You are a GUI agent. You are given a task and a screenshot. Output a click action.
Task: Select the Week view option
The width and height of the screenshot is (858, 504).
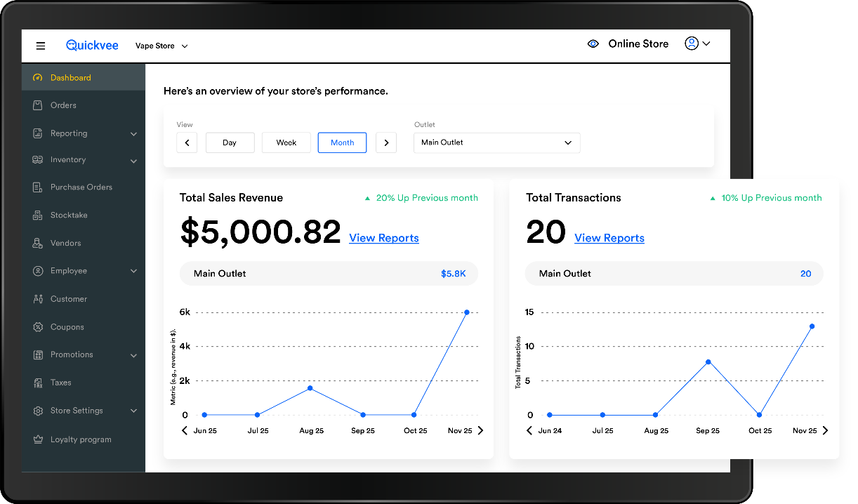pyautogui.click(x=286, y=142)
